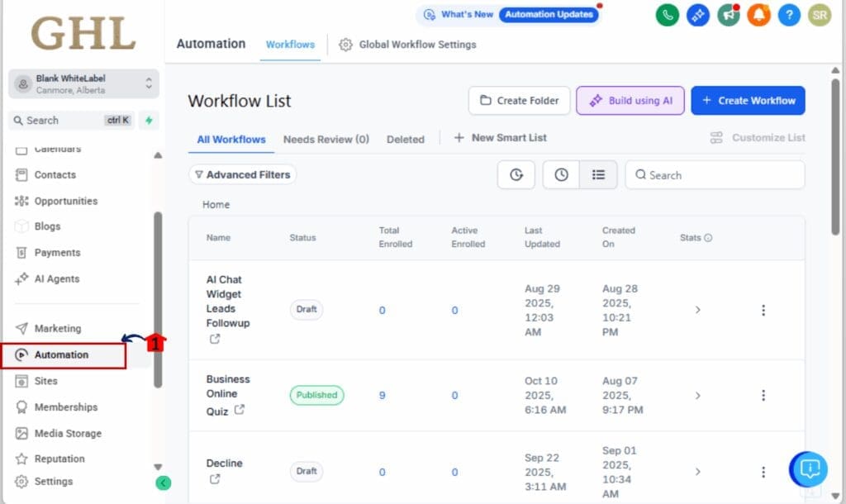Select Automation in the sidebar menu
Image resolution: width=846 pixels, height=504 pixels.
pos(63,354)
